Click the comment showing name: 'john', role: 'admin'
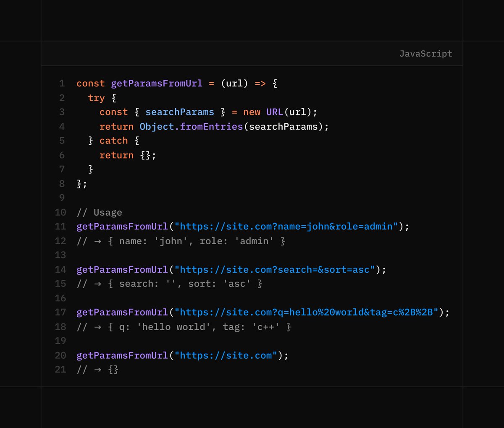The width and height of the screenshot is (504, 428). 181,241
